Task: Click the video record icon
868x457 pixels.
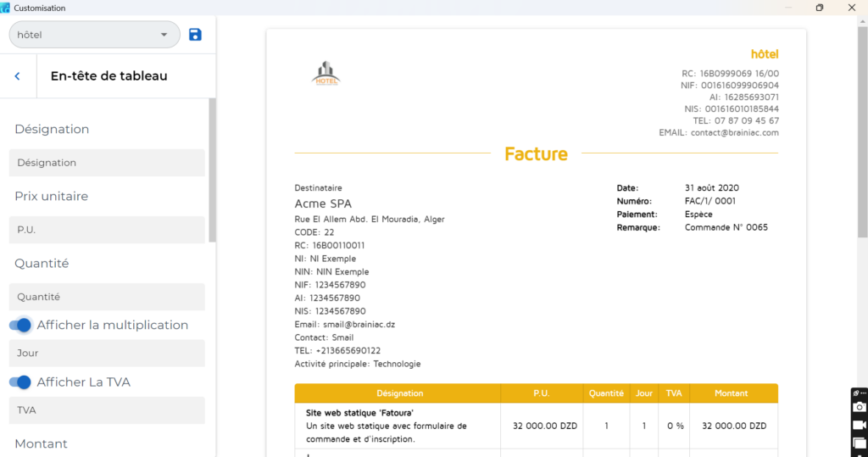Action: [859, 426]
